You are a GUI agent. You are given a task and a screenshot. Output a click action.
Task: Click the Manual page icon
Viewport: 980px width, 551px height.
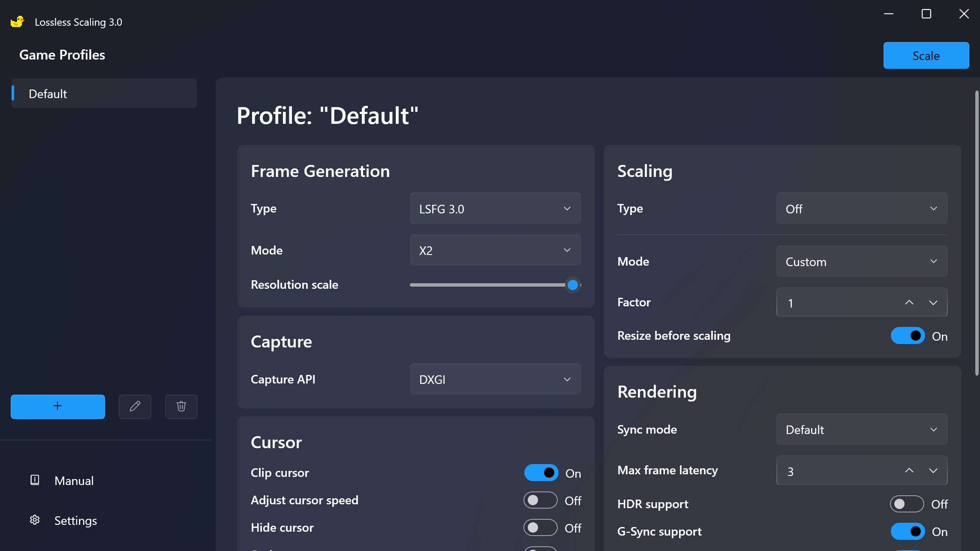tap(34, 480)
